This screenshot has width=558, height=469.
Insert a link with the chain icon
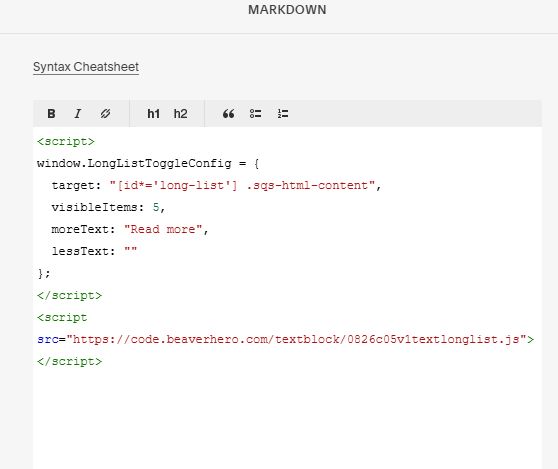pos(105,114)
